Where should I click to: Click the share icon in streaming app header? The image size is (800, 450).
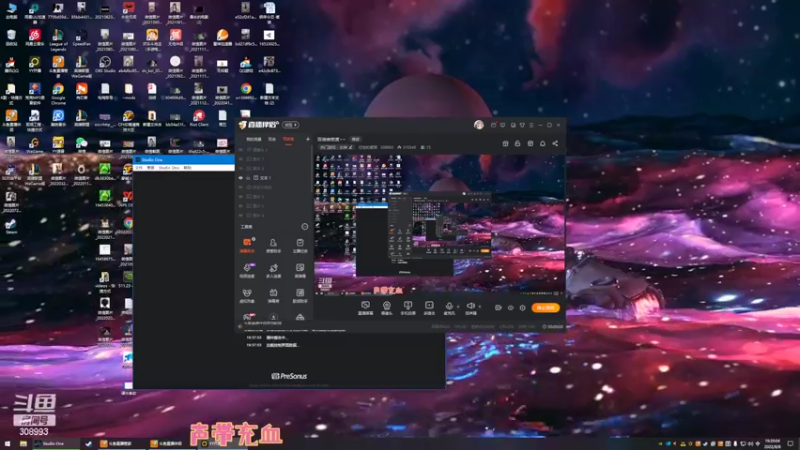coord(555,143)
